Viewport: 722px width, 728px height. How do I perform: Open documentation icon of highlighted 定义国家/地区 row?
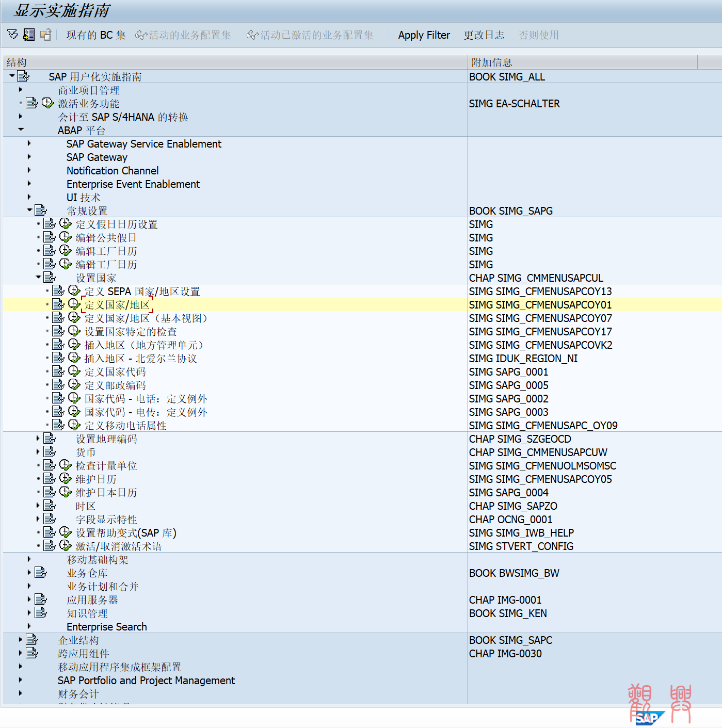[58, 304]
